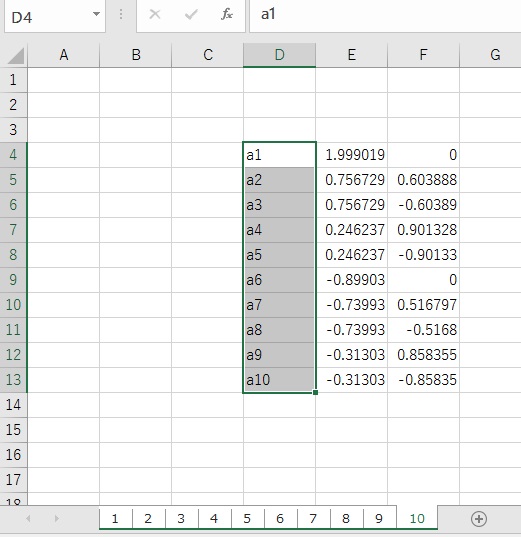Click the Select All corner triangle
The height and width of the screenshot is (537, 521).
[x=16, y=55]
